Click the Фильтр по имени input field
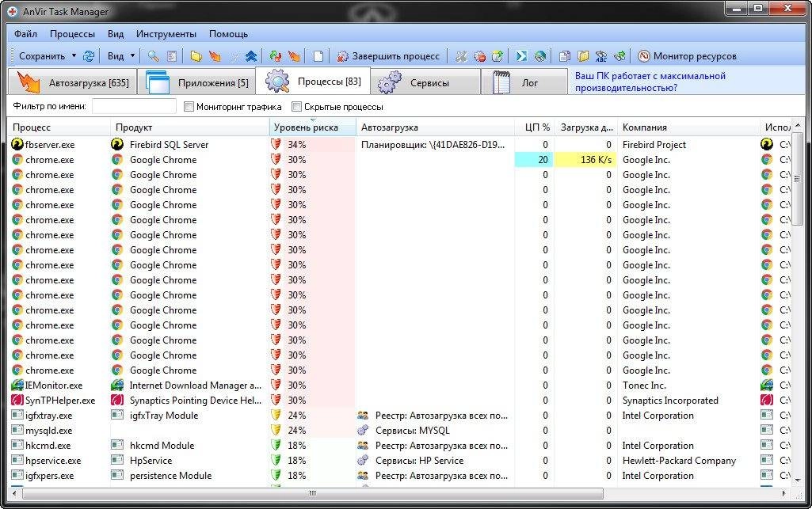This screenshot has width=812, height=509. [x=134, y=106]
